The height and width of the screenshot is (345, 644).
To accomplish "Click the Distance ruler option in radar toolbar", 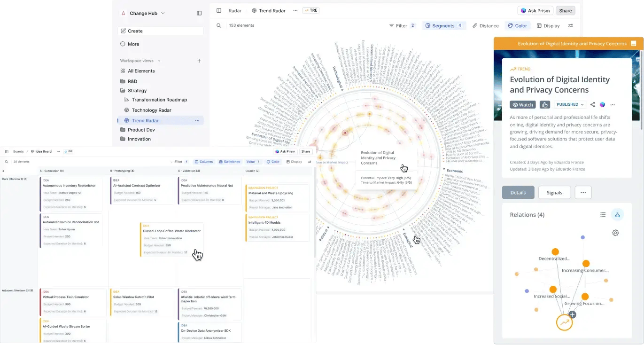I will point(485,26).
